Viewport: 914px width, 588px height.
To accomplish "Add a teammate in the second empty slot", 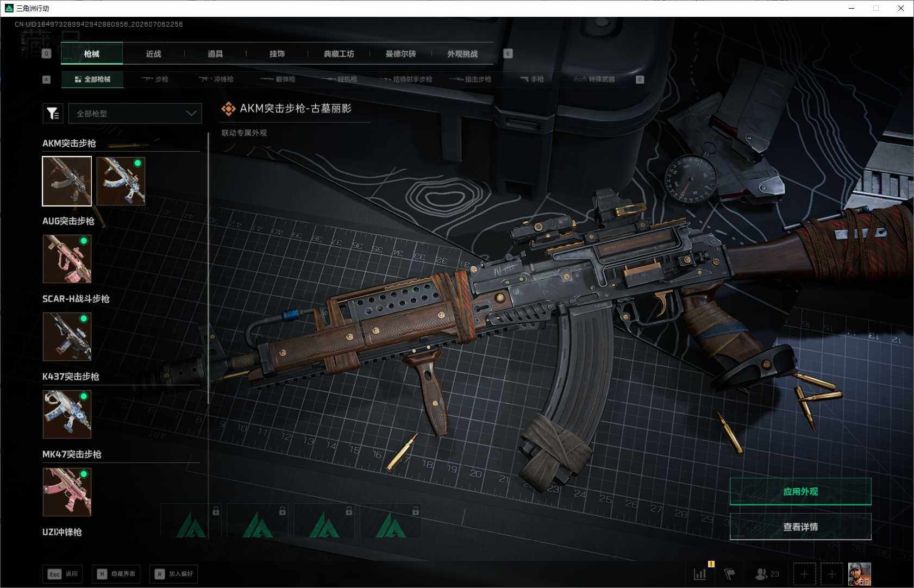I will (831, 574).
